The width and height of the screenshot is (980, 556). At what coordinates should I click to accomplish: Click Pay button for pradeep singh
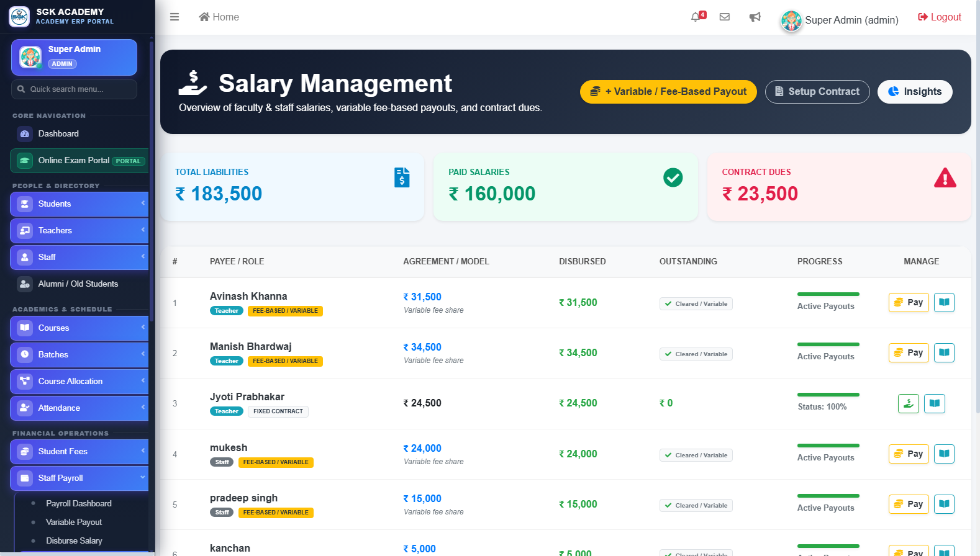(909, 504)
